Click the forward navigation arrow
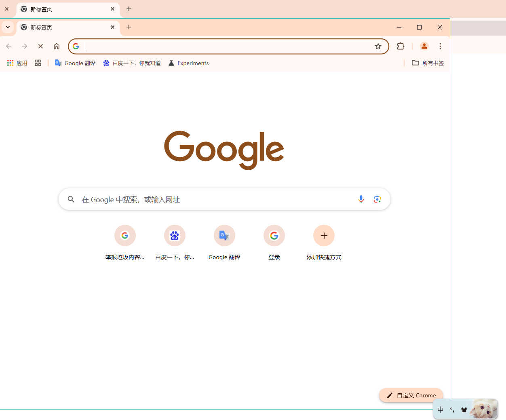The image size is (506, 420). point(25,46)
